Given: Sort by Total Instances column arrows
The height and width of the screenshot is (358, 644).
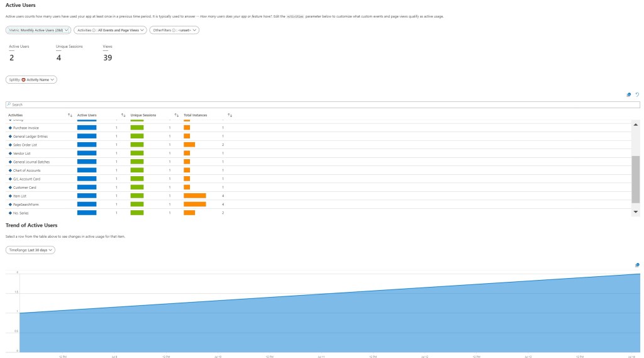Looking at the screenshot, I should (x=230, y=115).
